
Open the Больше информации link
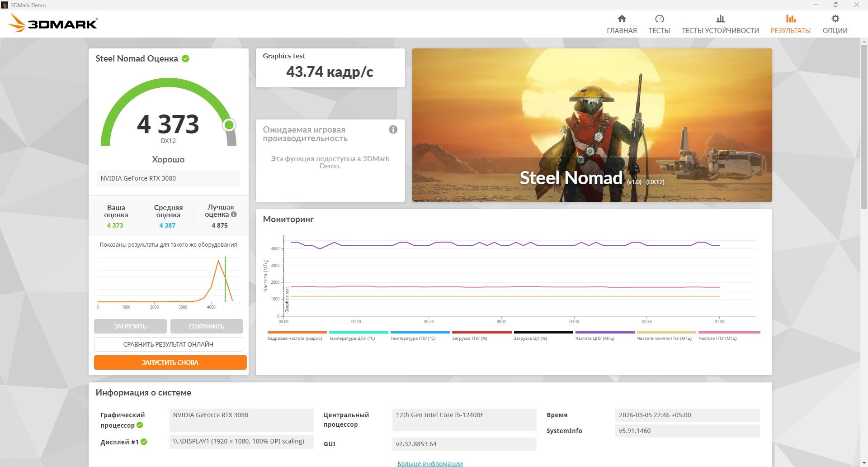point(430,463)
